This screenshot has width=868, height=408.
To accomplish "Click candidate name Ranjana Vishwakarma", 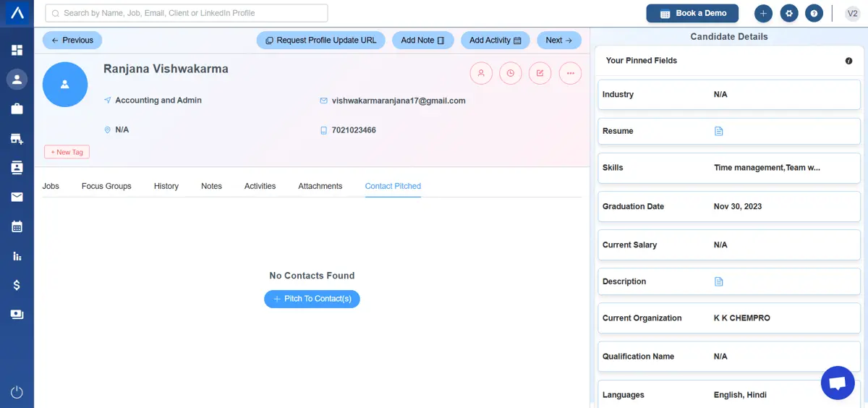I will pos(166,69).
